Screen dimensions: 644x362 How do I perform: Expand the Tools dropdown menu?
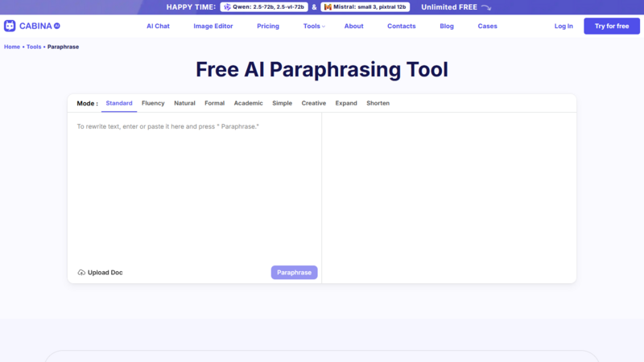[314, 26]
